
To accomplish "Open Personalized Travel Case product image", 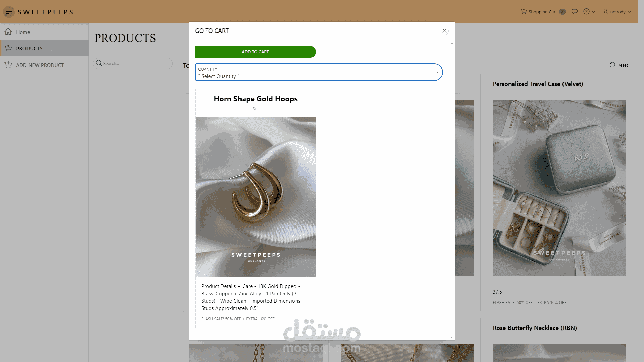I will tap(559, 188).
